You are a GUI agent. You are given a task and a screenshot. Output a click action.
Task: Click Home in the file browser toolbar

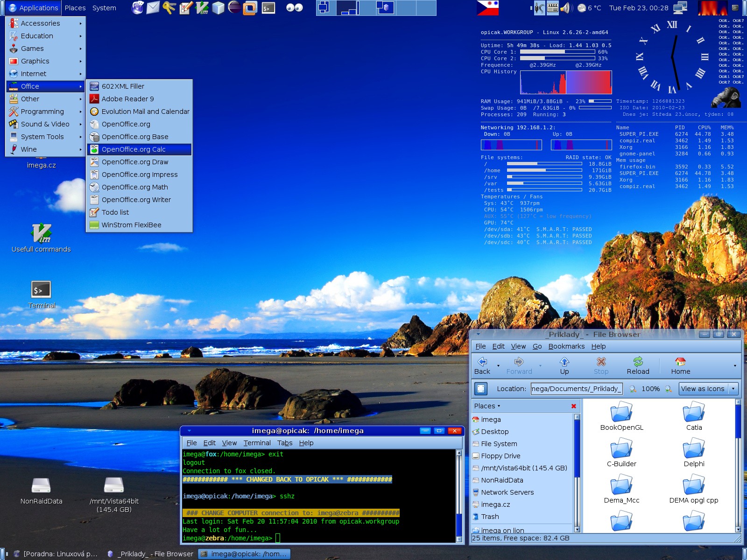[x=680, y=365]
